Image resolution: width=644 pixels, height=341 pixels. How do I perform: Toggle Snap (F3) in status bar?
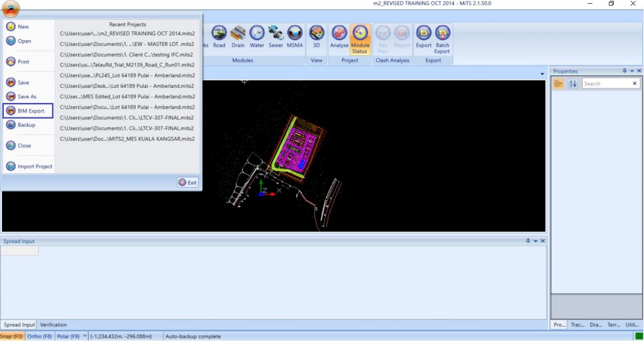[x=12, y=337]
